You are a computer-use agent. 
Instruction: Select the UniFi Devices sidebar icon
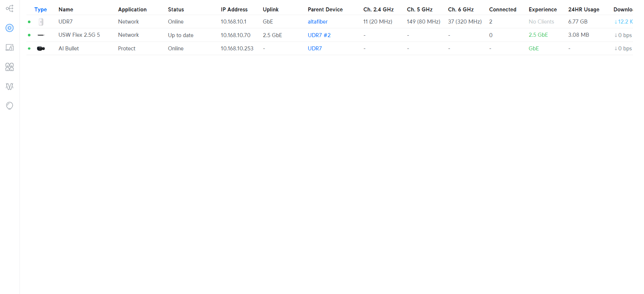point(10,28)
